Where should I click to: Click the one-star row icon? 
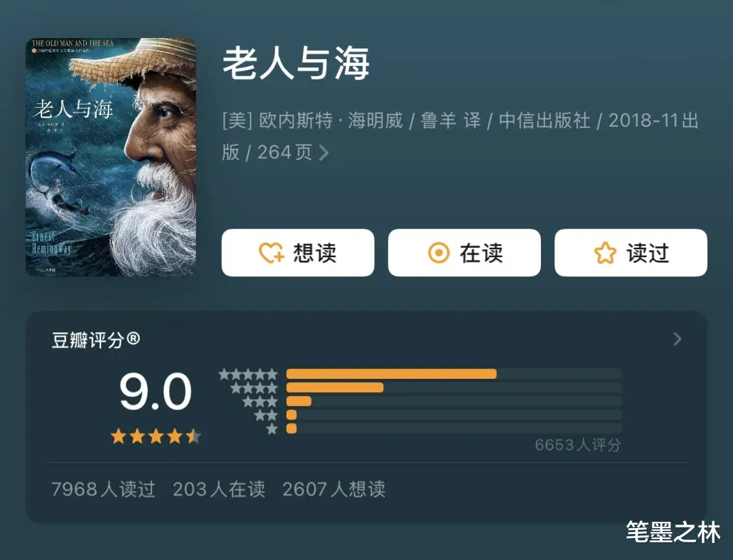coord(272,428)
